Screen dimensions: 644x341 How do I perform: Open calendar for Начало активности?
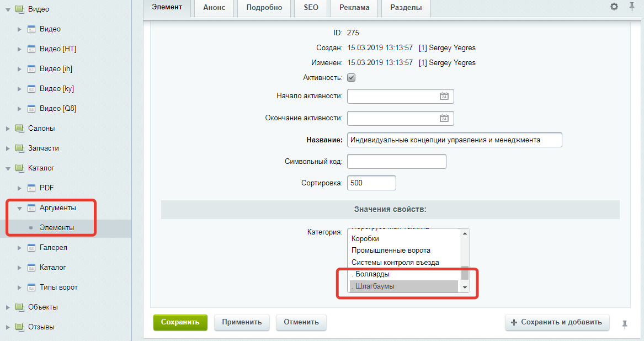coord(444,96)
